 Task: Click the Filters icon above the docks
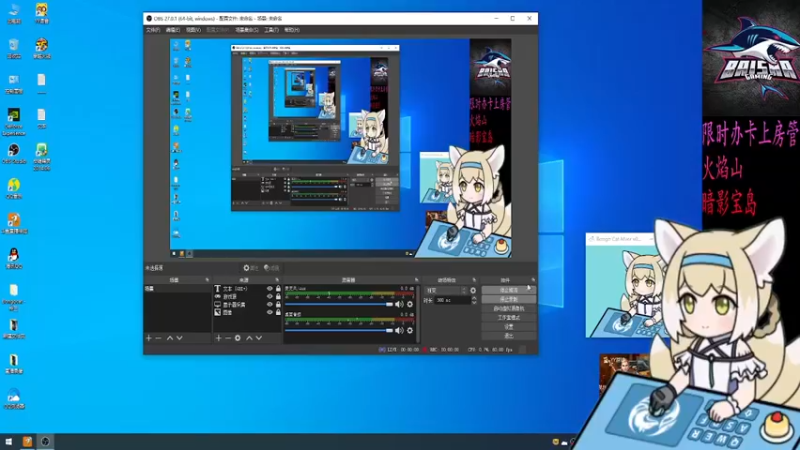271,268
